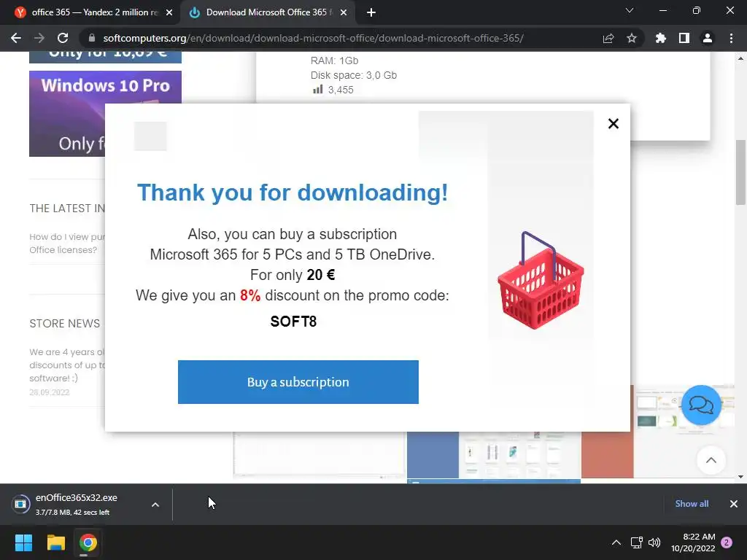Open the live chat bubble icon
The width and height of the screenshot is (747, 560).
click(x=701, y=405)
